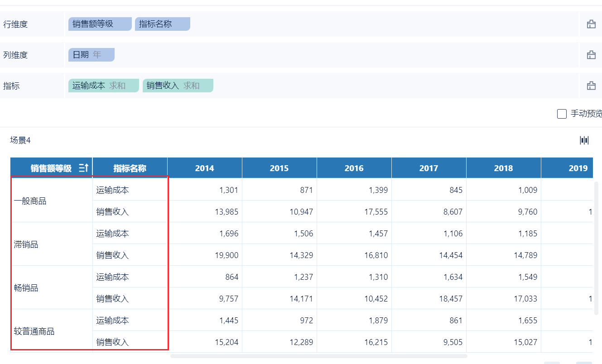Click the 指标名称 table column header
The width and height of the screenshot is (602, 364).
(x=130, y=168)
